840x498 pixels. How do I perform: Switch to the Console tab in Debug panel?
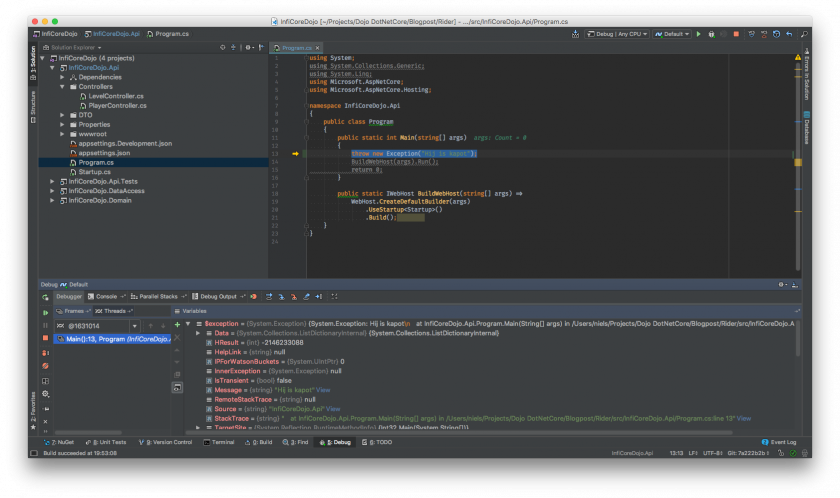click(x=106, y=297)
